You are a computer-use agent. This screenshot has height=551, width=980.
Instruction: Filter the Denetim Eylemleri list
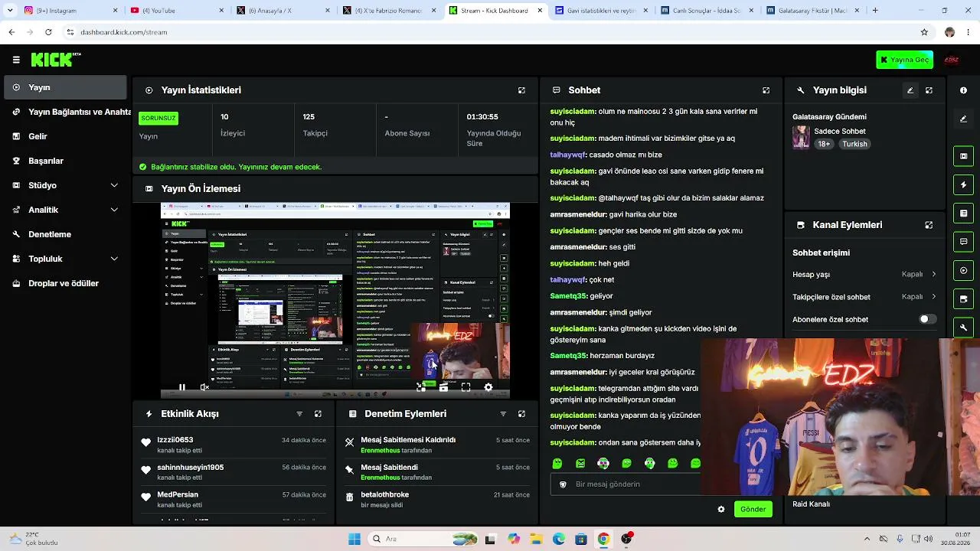coord(503,414)
